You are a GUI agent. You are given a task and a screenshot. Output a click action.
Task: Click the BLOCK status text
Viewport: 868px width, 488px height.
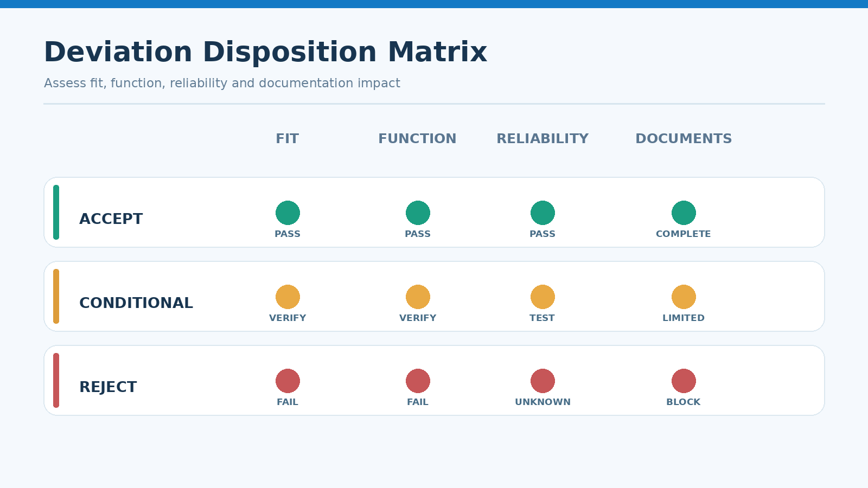(684, 402)
